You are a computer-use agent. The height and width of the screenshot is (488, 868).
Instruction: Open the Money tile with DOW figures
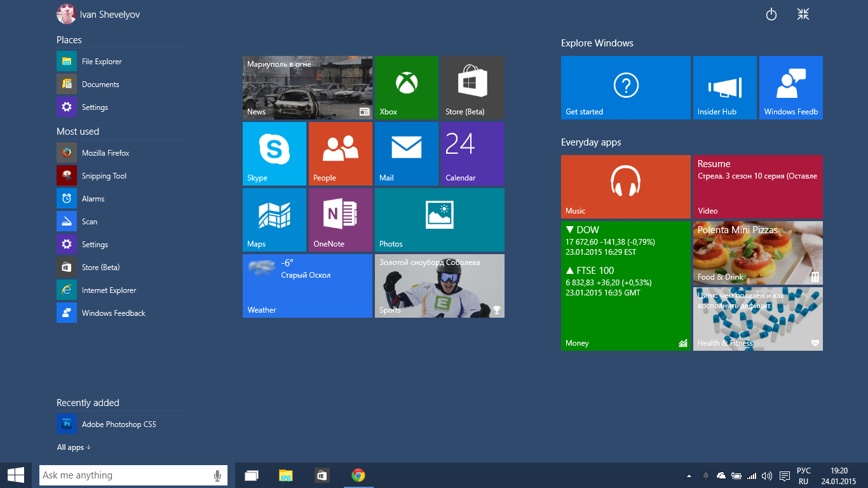(626, 286)
